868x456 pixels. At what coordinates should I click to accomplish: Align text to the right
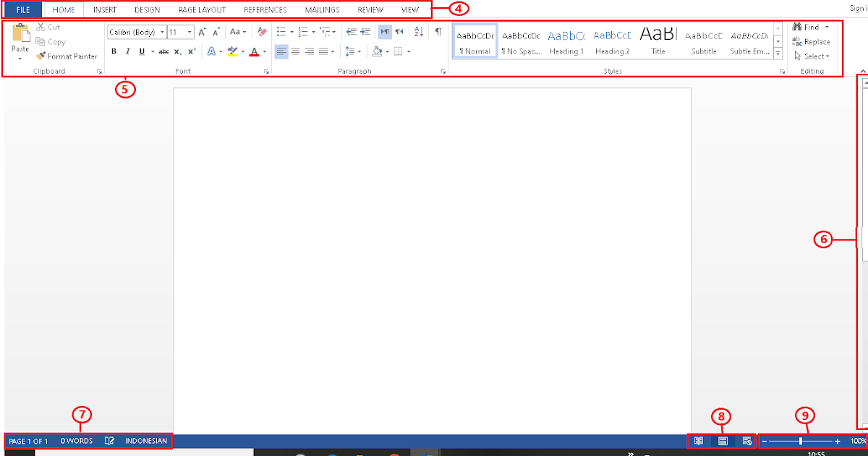[309, 51]
